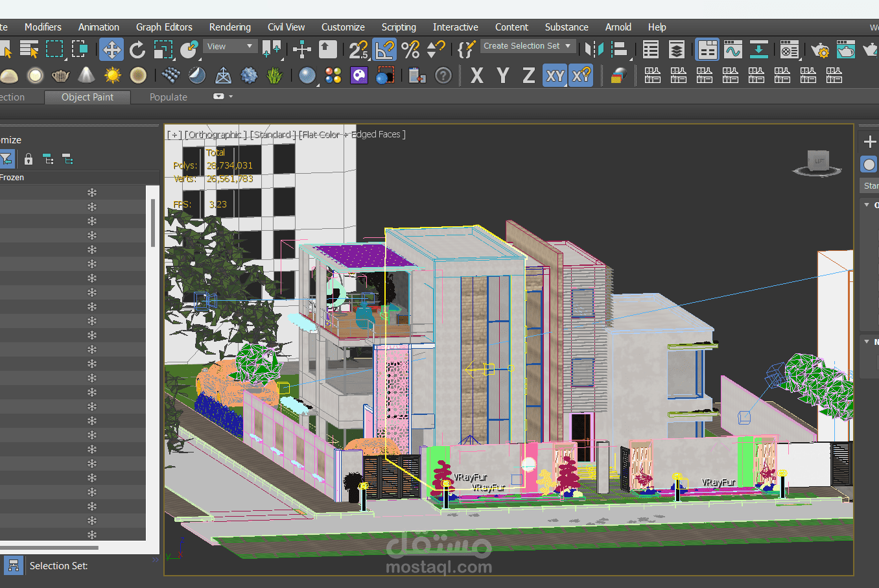This screenshot has height=588, width=879.
Task: Click the ViewCube in the viewport
Action: (817, 162)
